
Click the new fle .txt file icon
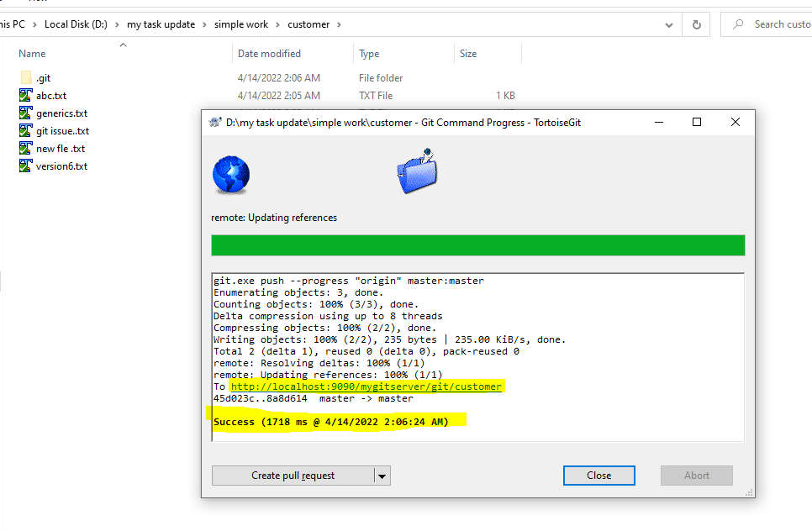26,148
